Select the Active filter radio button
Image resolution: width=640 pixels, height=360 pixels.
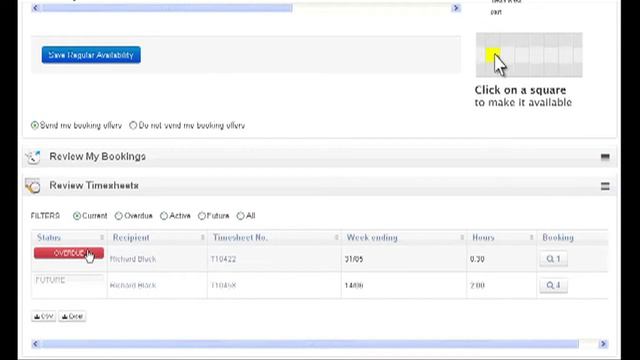tap(164, 216)
